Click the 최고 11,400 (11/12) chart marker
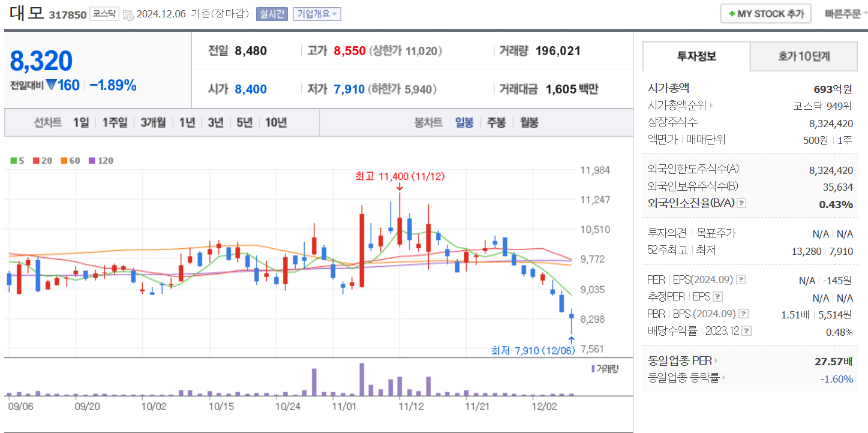This screenshot has height=433, width=868. click(x=399, y=178)
